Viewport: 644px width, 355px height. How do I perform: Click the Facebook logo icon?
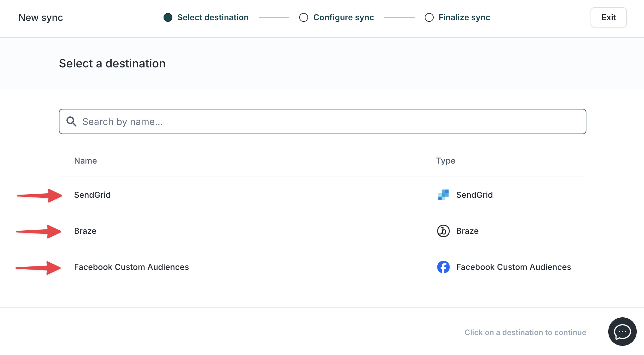443,267
